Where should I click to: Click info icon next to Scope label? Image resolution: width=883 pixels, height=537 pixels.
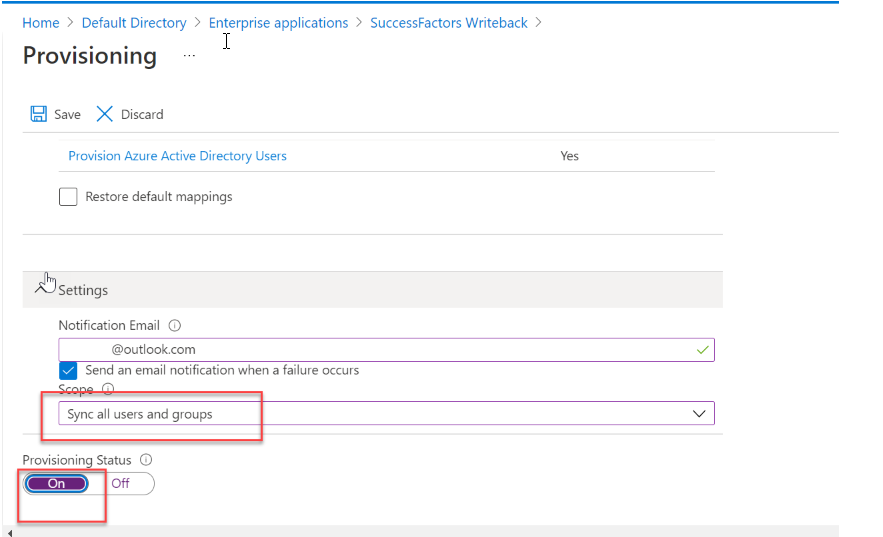[x=108, y=389]
